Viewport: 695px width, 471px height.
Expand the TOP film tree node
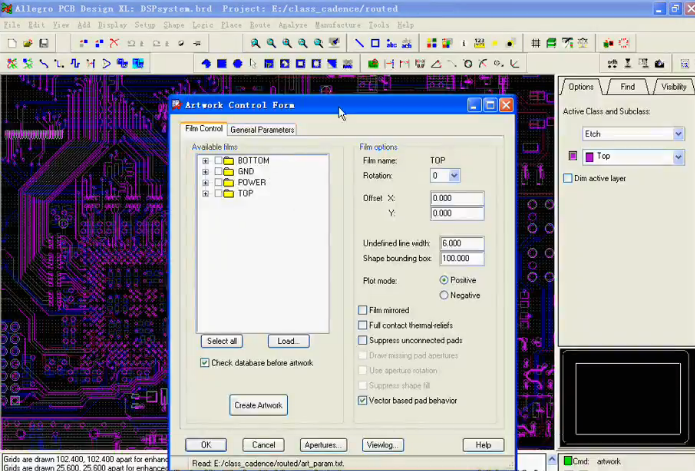205,194
